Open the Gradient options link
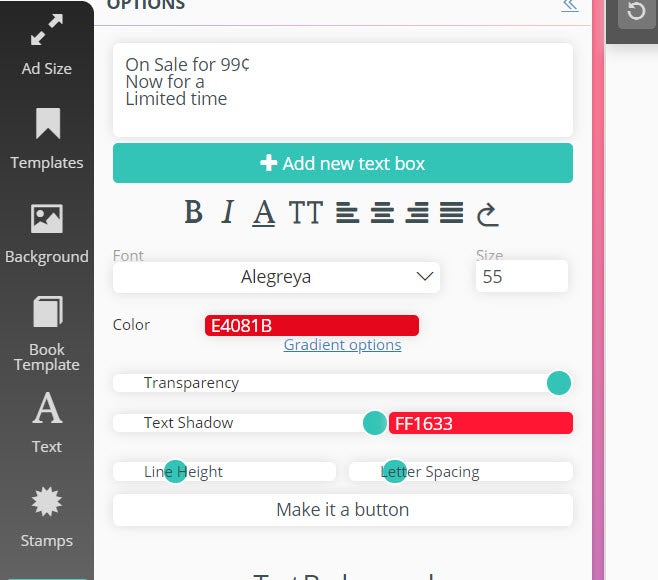The image size is (658, 580). point(342,345)
